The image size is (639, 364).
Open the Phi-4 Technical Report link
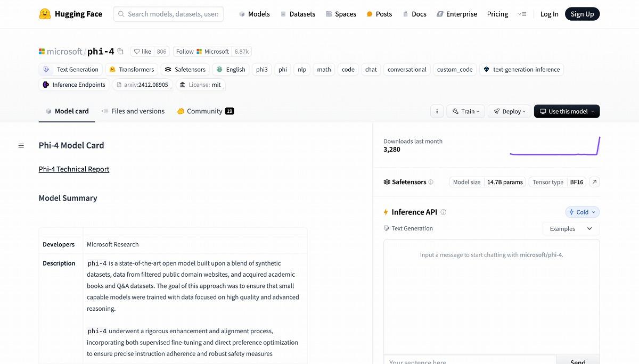click(x=74, y=169)
